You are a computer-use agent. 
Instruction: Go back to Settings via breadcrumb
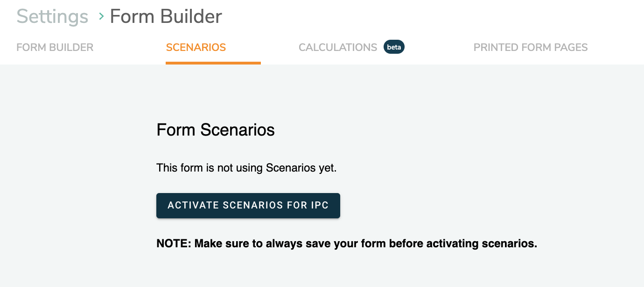52,17
